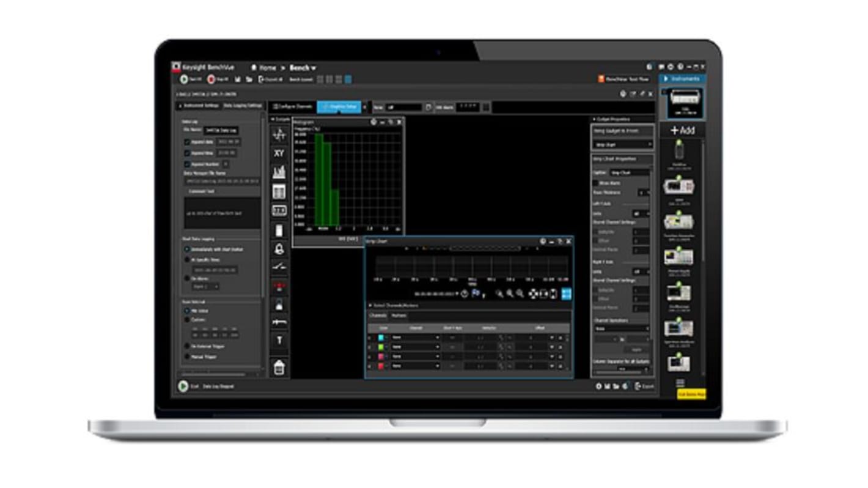Open the Histogram gadget icon
This screenshot has height=488, width=868.
pyautogui.click(x=279, y=174)
